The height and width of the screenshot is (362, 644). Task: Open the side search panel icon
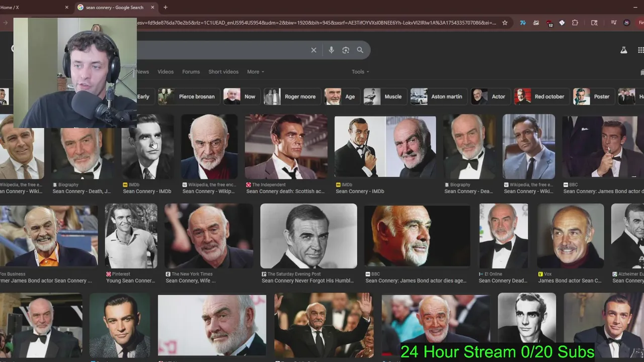(x=594, y=23)
